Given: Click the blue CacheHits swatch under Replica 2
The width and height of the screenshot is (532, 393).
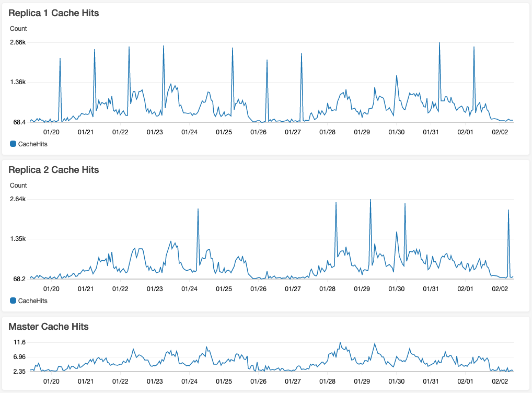Looking at the screenshot, I should pyautogui.click(x=13, y=300).
